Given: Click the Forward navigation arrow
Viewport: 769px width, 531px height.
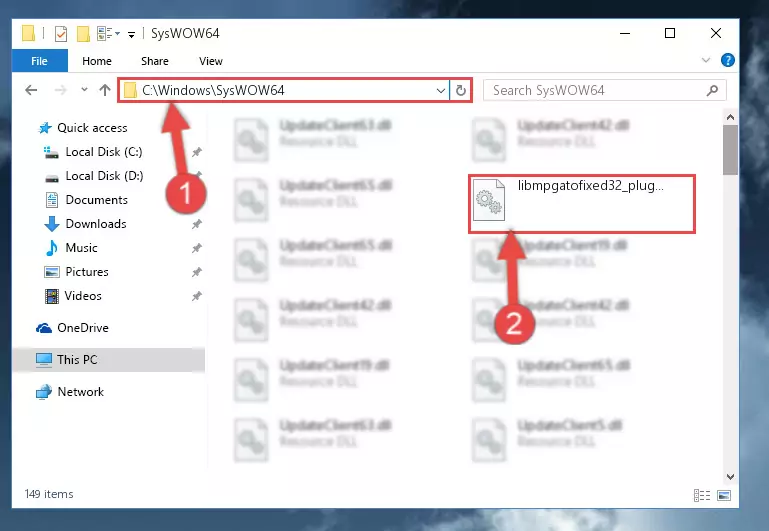Looking at the screenshot, I should [60, 90].
